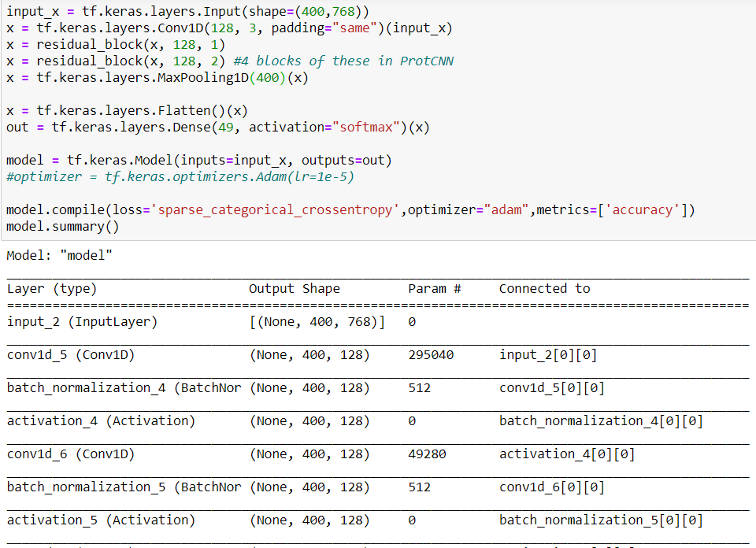Click the model.compile line
Screen dimensions: 756x548
coord(350,210)
